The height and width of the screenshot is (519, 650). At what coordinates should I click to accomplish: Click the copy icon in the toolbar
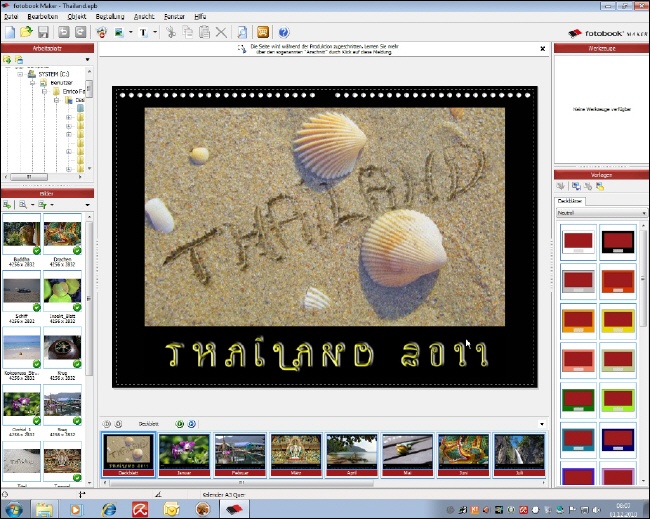pyautogui.click(x=187, y=32)
